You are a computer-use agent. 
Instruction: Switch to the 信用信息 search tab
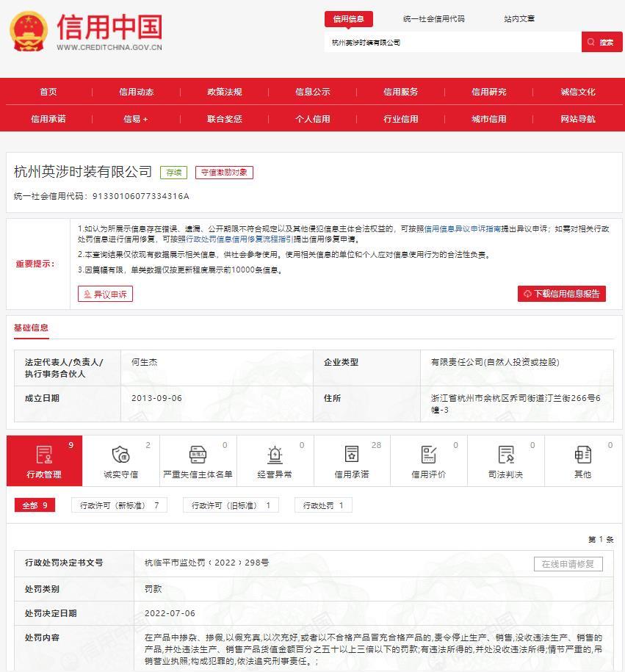349,19
